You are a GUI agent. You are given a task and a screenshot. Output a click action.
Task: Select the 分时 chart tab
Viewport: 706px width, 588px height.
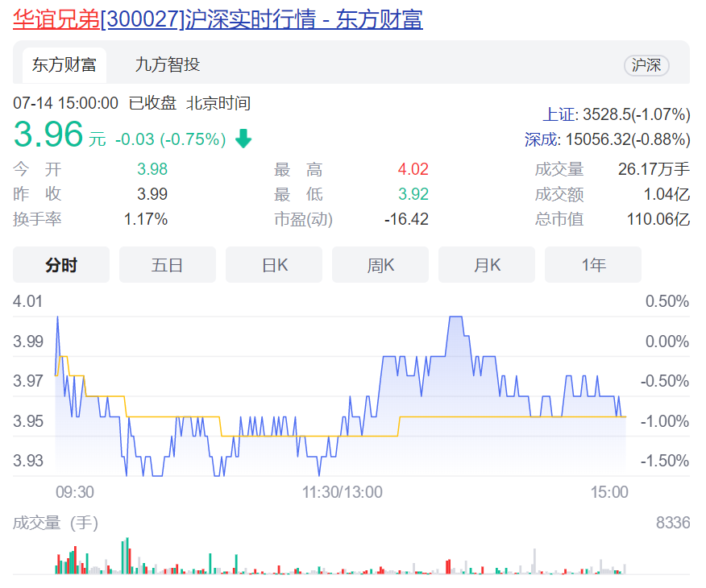[x=61, y=265]
